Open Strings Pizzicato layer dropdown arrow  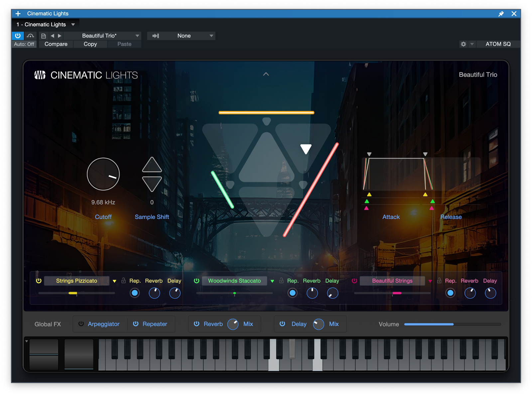[114, 281]
